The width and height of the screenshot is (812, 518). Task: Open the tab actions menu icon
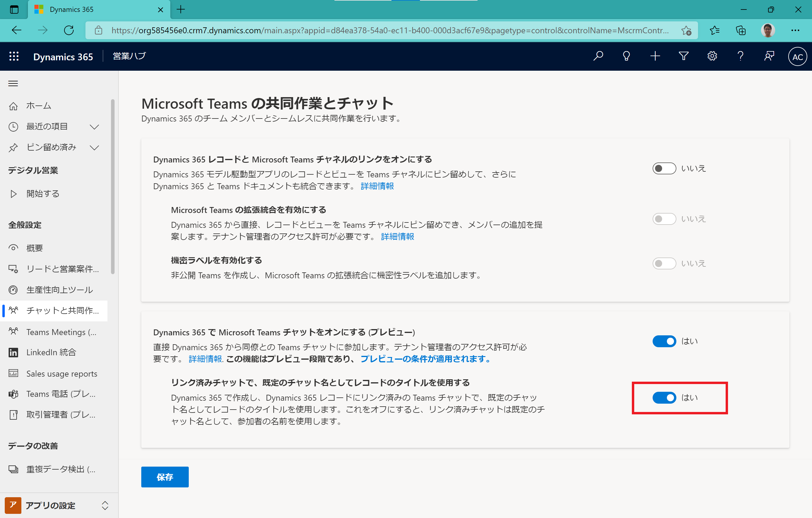[14, 10]
